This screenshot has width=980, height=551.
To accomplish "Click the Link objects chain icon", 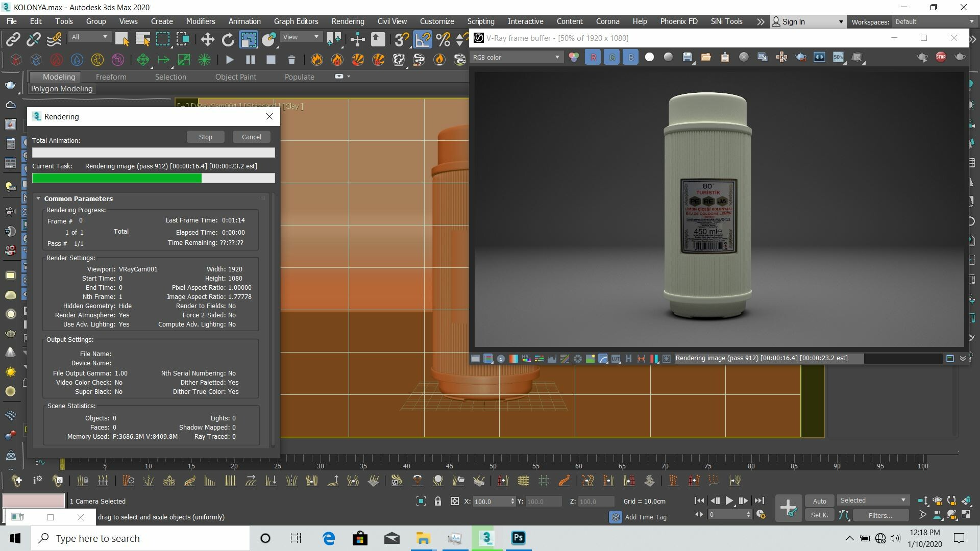I will [13, 39].
